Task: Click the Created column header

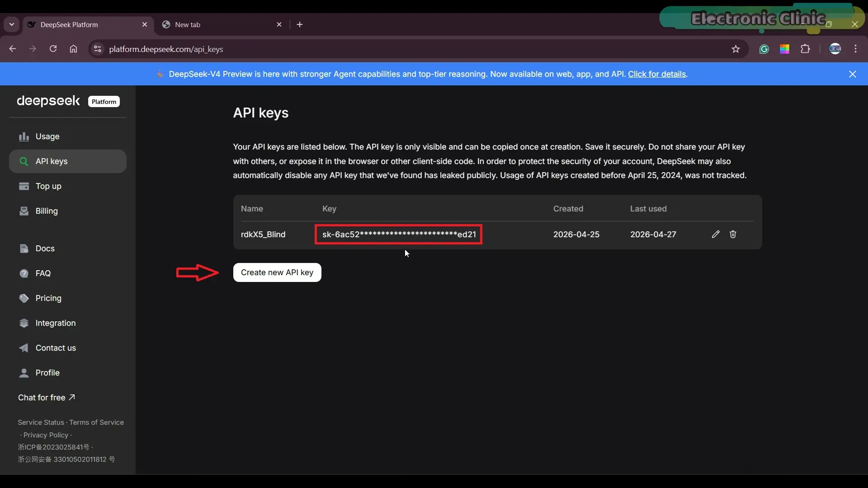Action: pos(568,209)
